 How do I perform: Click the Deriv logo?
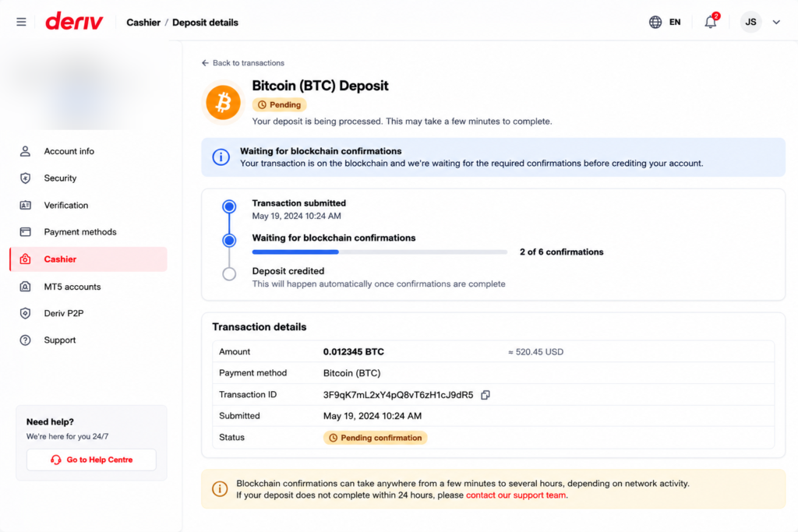pos(74,21)
